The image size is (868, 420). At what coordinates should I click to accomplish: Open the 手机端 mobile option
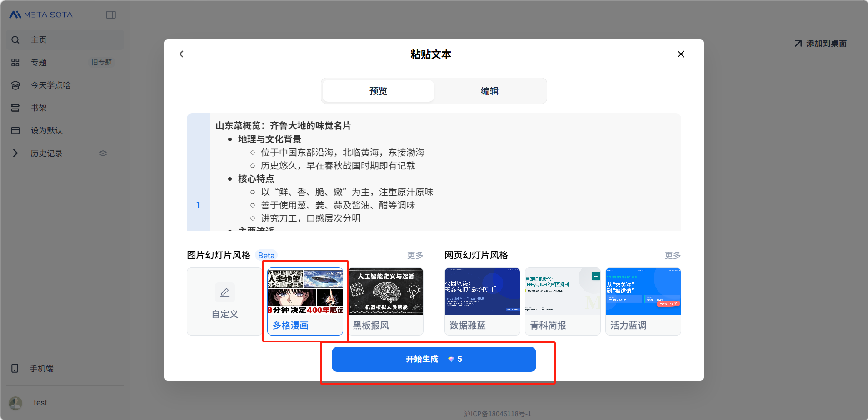41,368
